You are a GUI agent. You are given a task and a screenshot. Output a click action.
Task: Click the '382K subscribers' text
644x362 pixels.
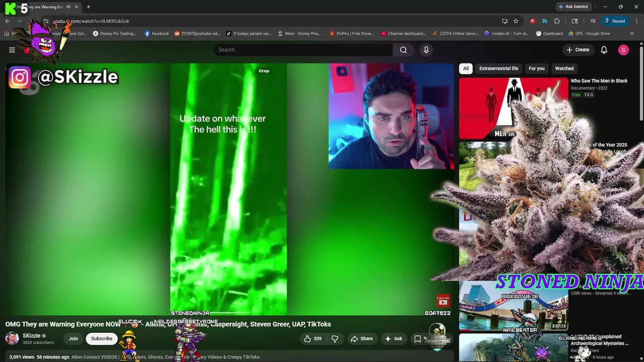pyautogui.click(x=38, y=343)
